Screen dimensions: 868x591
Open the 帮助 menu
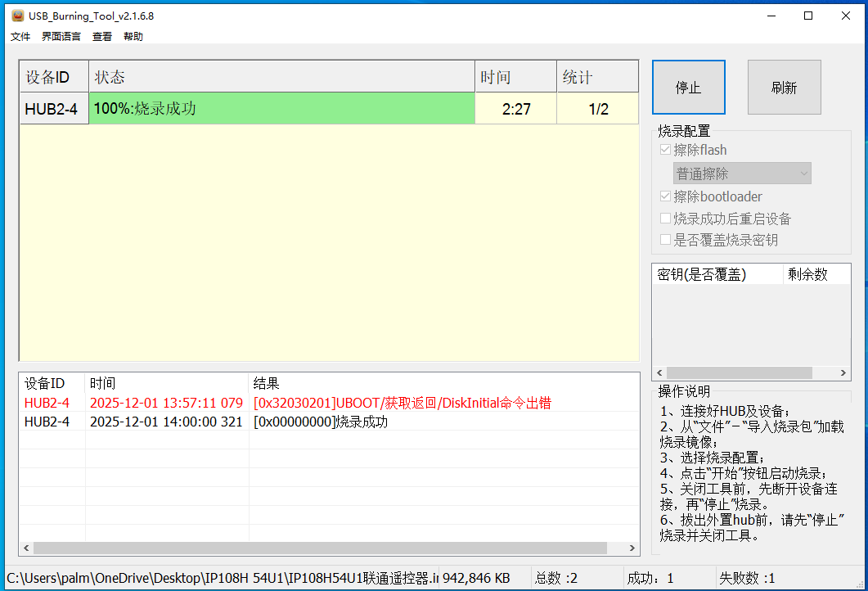tap(132, 36)
